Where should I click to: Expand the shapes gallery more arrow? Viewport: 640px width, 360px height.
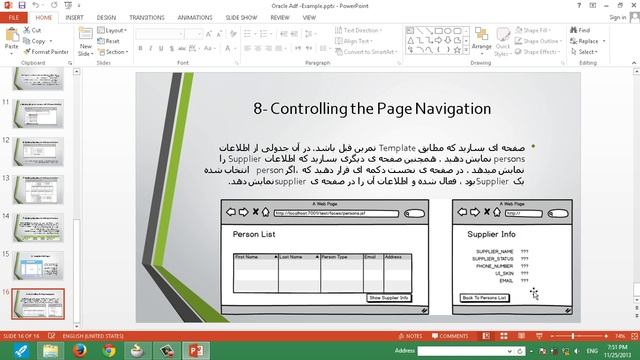click(x=466, y=51)
